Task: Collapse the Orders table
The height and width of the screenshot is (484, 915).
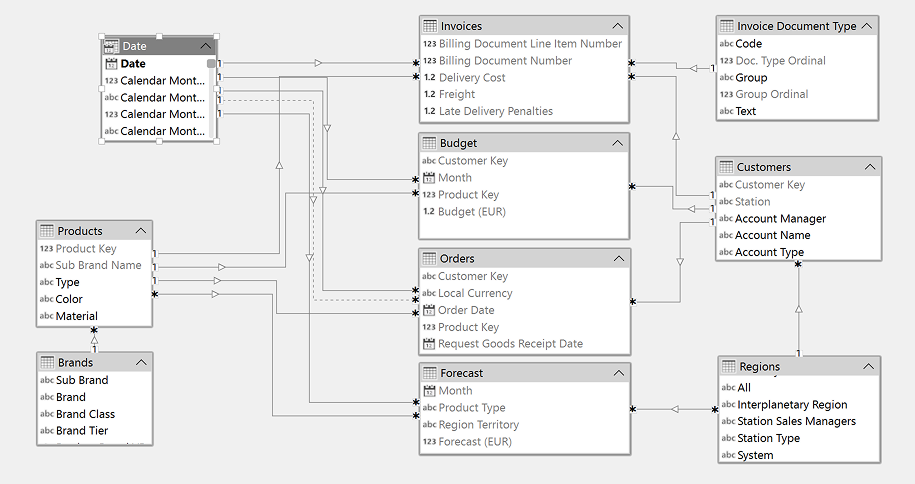Action: [619, 259]
